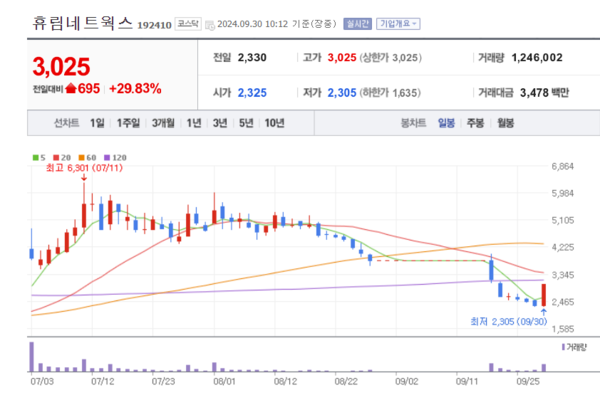
Task: Click the +29.83% change rate
Action: (x=135, y=89)
